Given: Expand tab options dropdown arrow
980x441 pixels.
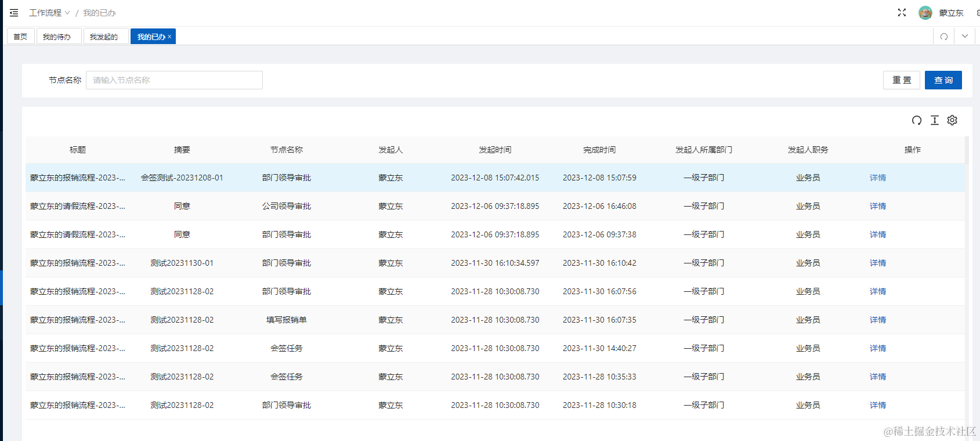Looking at the screenshot, I should point(965,36).
